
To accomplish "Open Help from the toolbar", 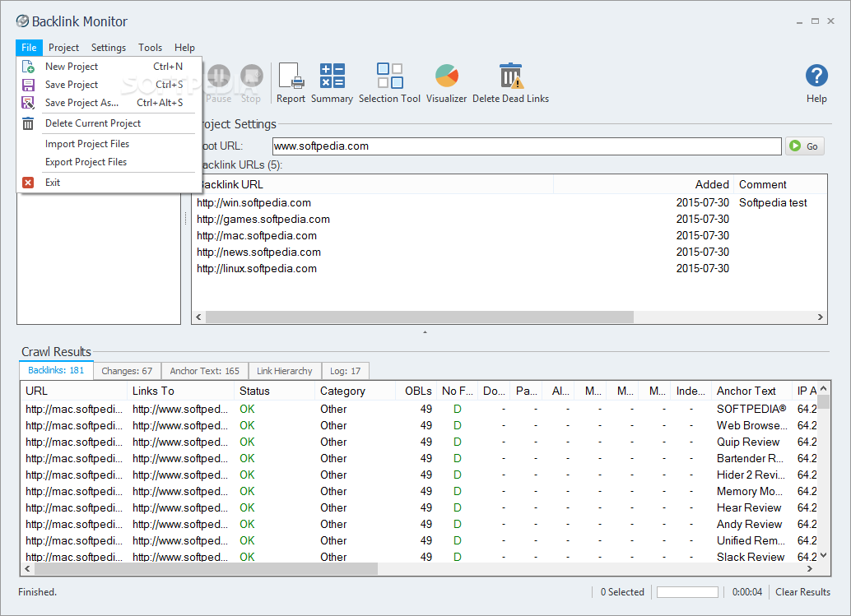I will [816, 83].
